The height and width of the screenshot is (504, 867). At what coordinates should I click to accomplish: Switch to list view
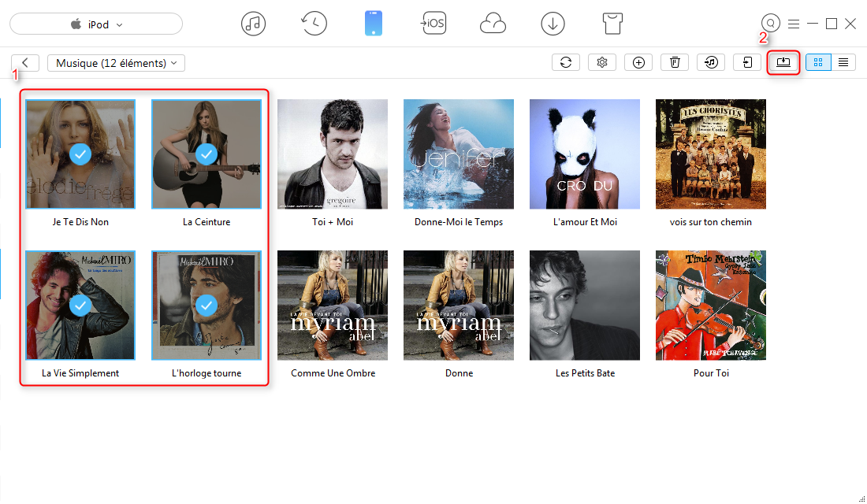tap(843, 62)
